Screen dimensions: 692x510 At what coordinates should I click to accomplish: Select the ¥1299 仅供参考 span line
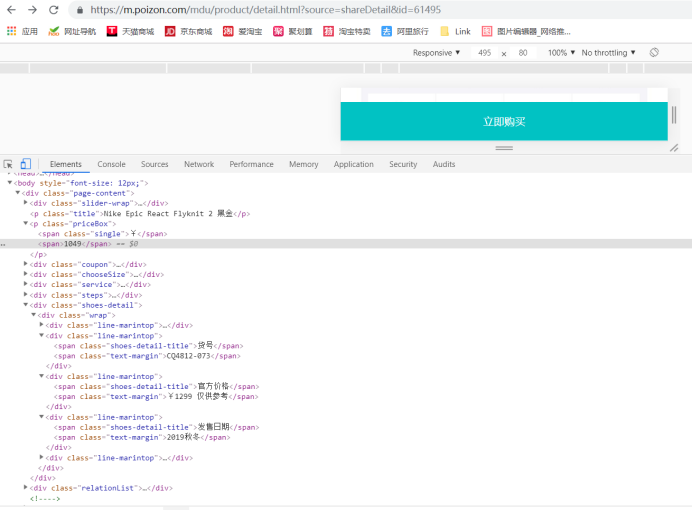click(156, 397)
